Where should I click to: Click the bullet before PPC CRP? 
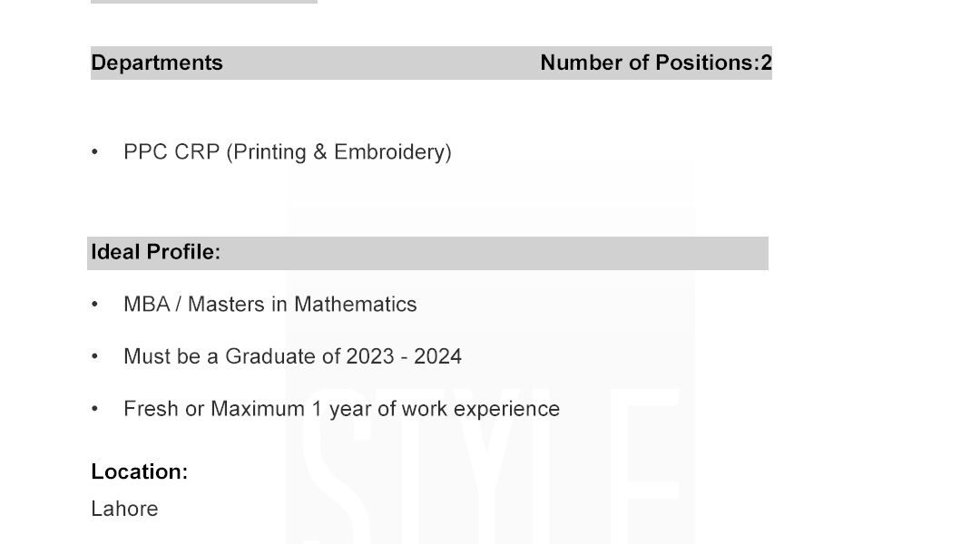[x=95, y=152]
